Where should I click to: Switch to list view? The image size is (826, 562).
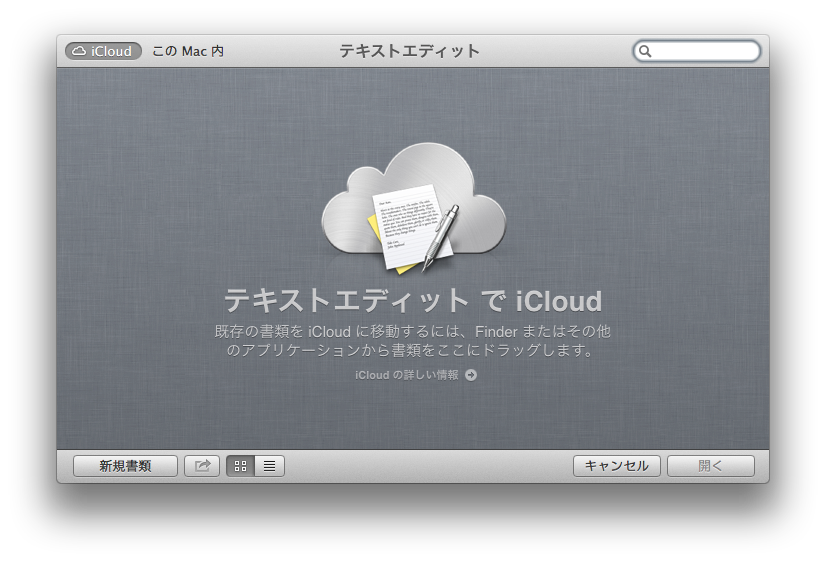coord(270,466)
